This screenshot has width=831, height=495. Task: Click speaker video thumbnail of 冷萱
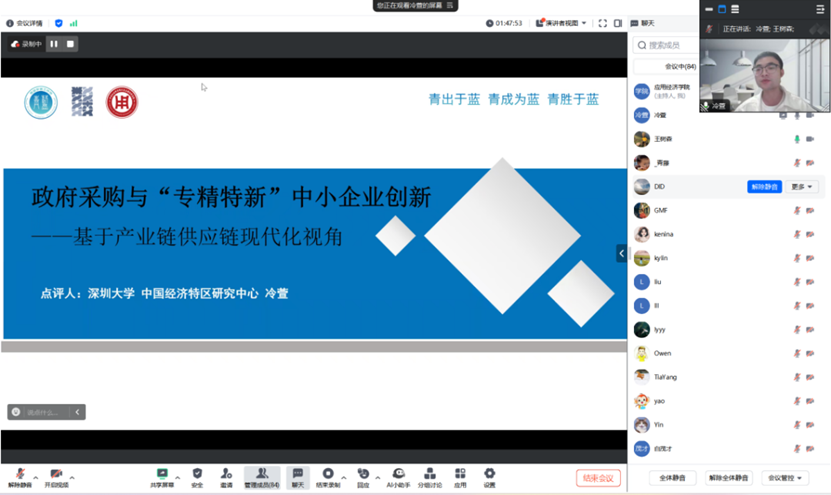(x=765, y=75)
